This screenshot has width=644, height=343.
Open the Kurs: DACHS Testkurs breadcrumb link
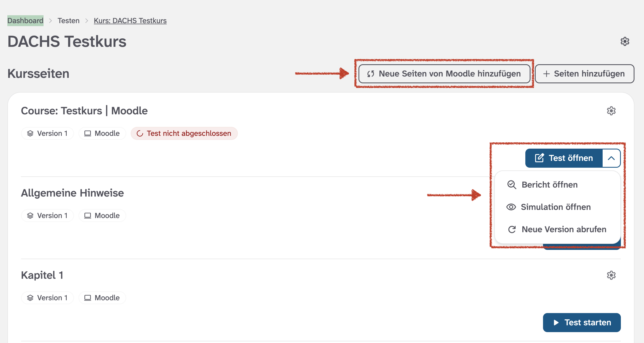[x=130, y=21]
